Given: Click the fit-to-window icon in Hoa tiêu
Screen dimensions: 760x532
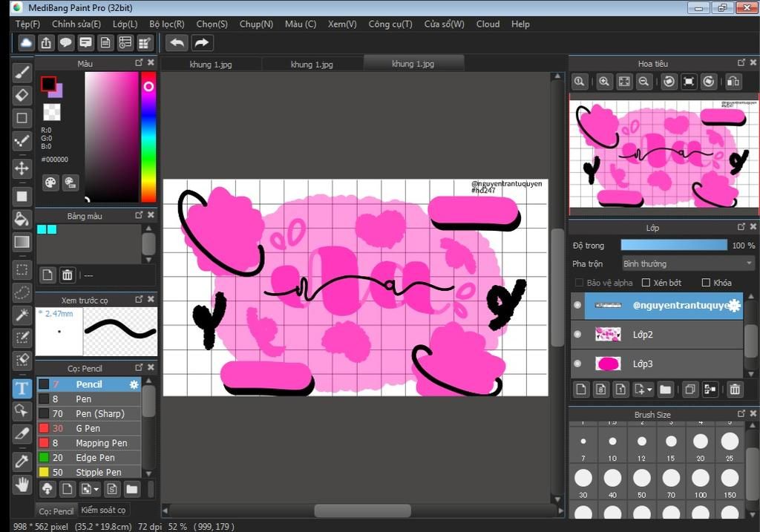Looking at the screenshot, I should (624, 82).
